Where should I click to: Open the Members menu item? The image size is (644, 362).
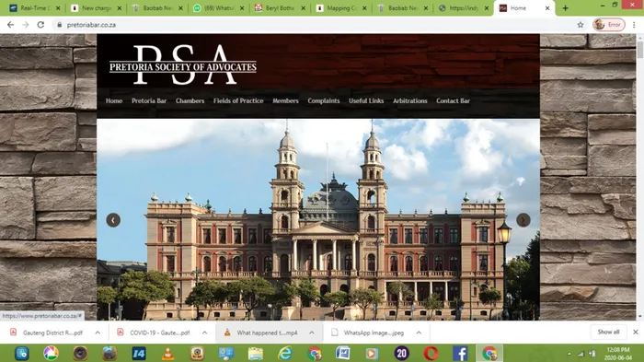[285, 100]
